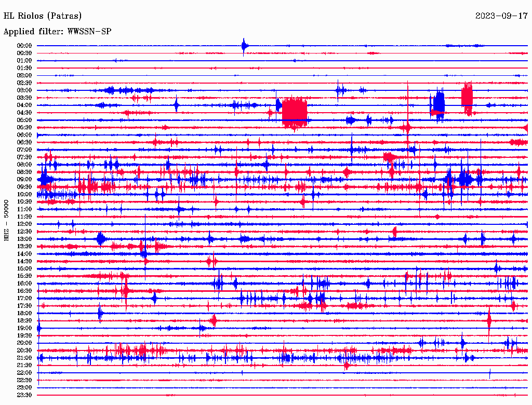Viewport: 532px width, 405px height.
Task: Select the 05:00 time label
Action: (x=24, y=120)
